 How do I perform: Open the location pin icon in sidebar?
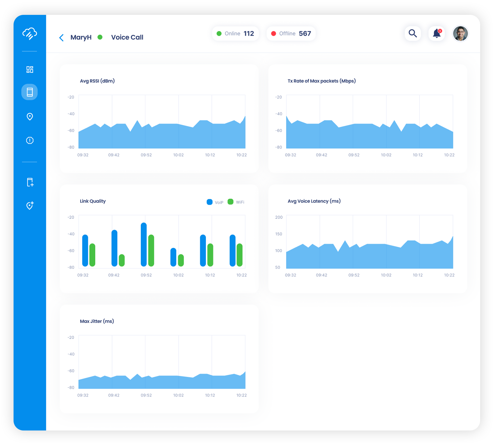click(x=30, y=117)
